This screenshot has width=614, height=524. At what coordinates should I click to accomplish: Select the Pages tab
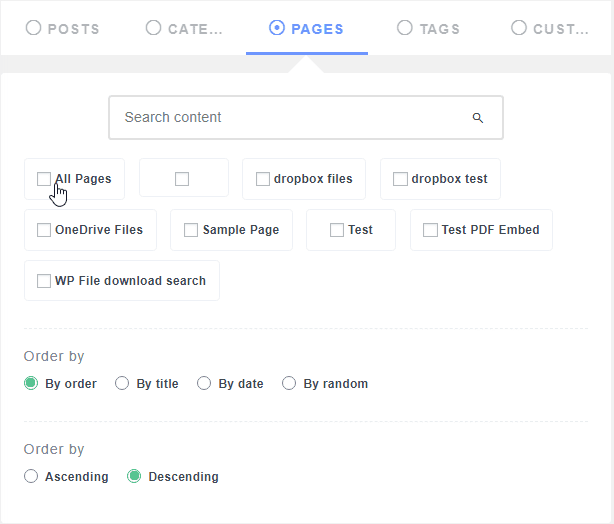pos(306,28)
